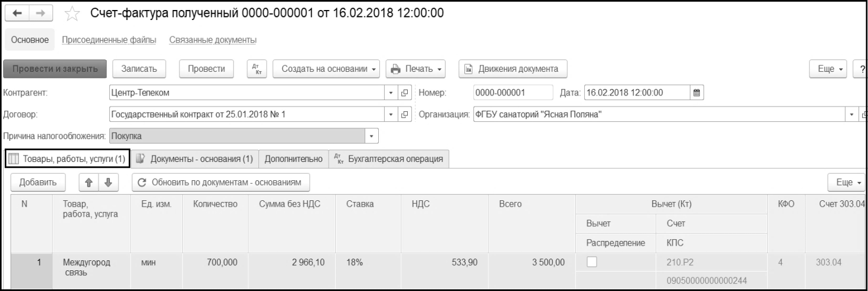Open the Печать dropdown menu

(x=417, y=69)
